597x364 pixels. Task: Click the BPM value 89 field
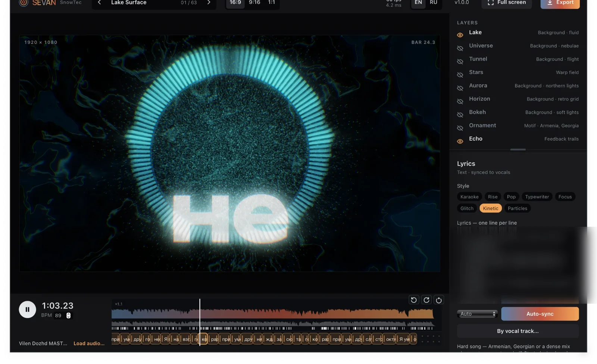(x=58, y=316)
